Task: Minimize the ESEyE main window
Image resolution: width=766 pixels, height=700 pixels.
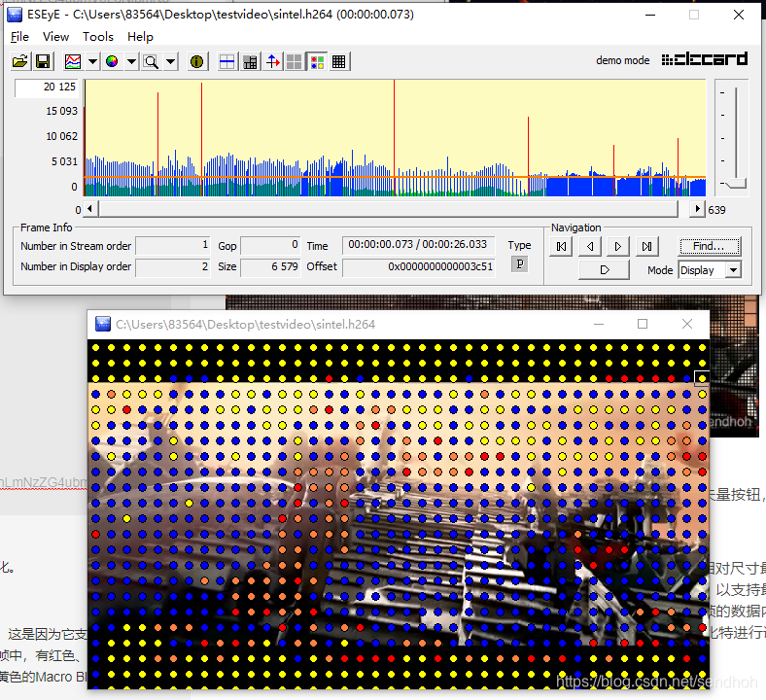Action: [x=650, y=15]
